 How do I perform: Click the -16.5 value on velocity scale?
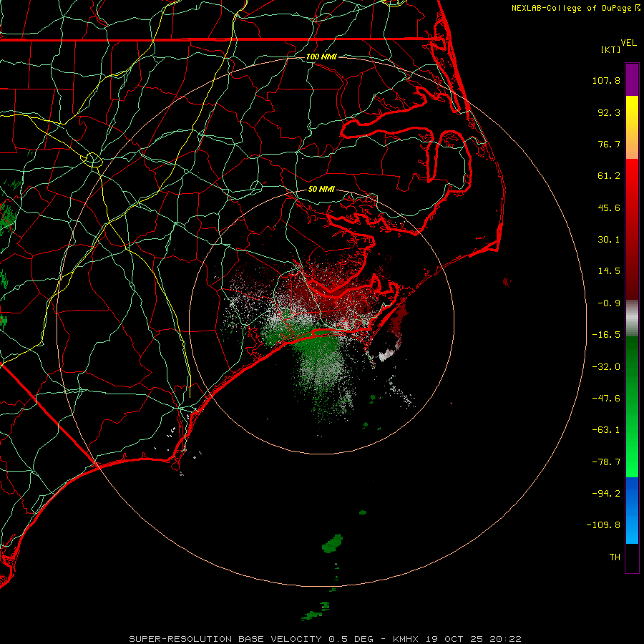pos(606,335)
